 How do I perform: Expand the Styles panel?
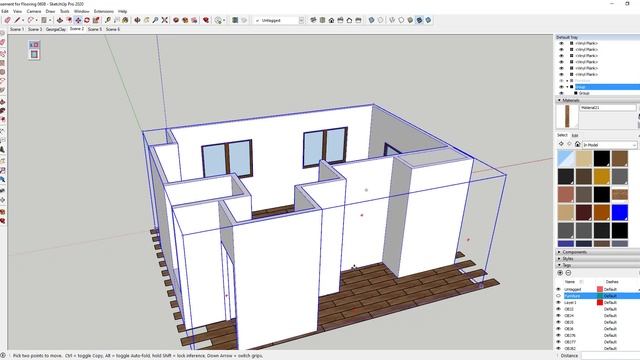click(559, 259)
